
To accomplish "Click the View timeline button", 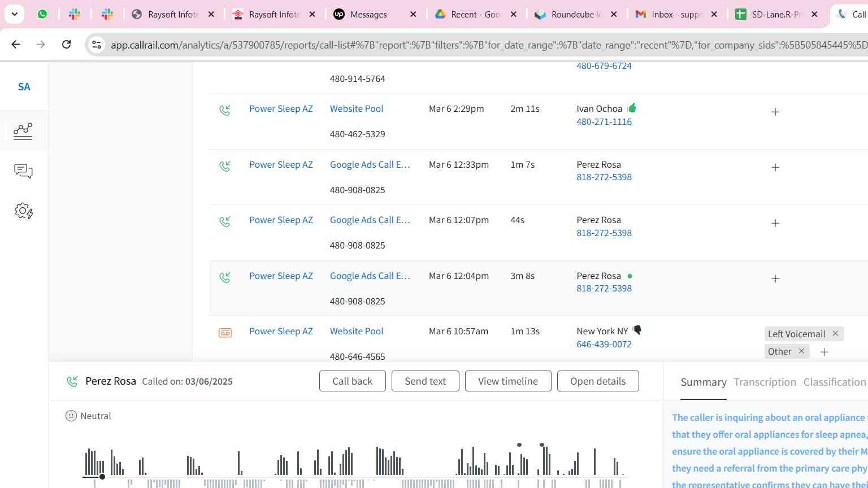I will 508,381.
